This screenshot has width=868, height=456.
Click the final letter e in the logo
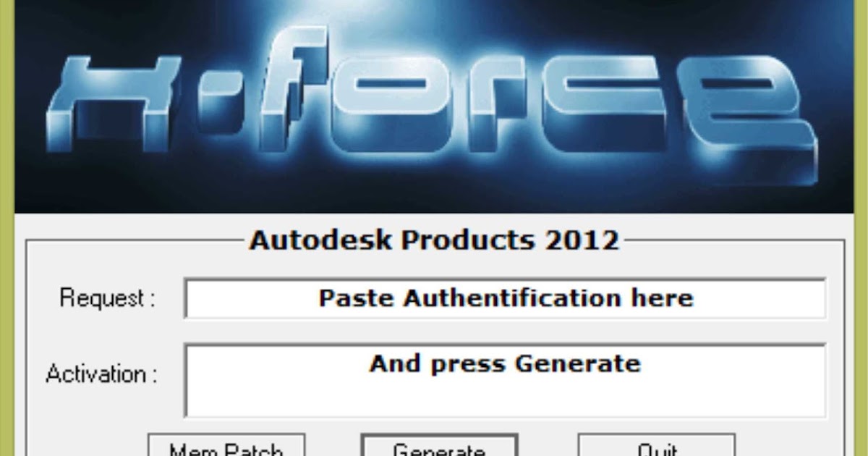[x=741, y=119]
